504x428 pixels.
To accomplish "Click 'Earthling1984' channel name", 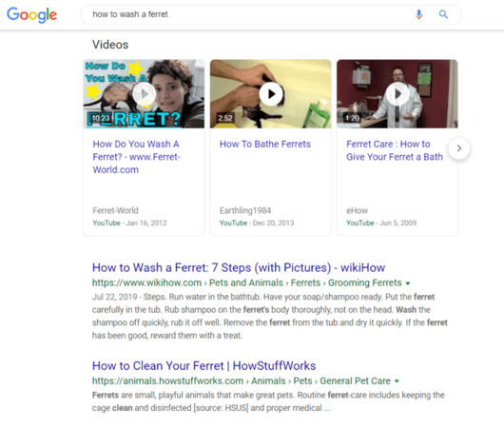I will pyautogui.click(x=245, y=210).
